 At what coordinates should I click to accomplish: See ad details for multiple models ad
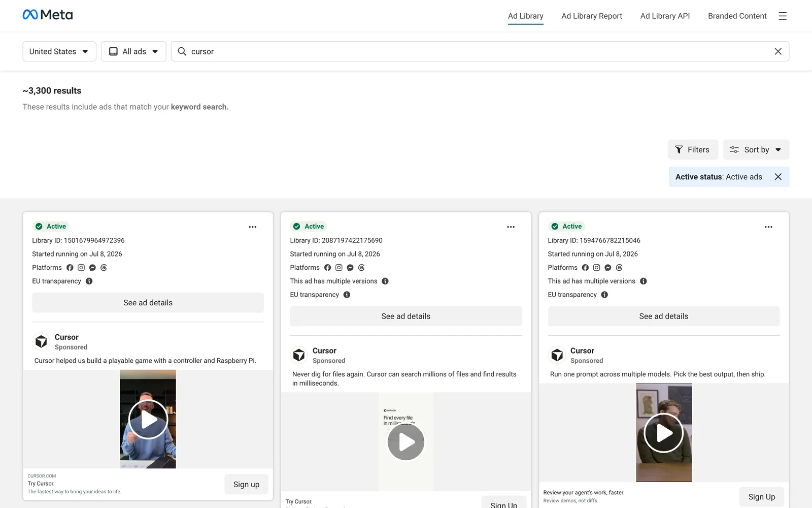point(664,316)
